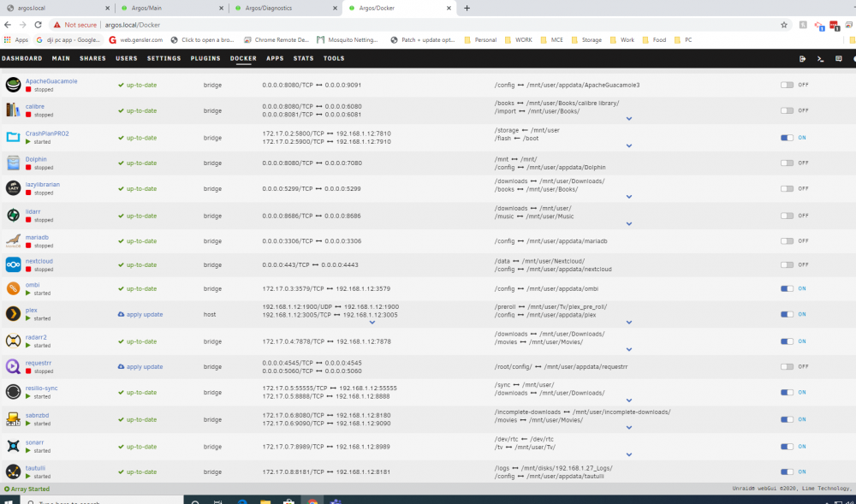Enable mariadb autostart switch
This screenshot has width=856, height=504.
[787, 240]
